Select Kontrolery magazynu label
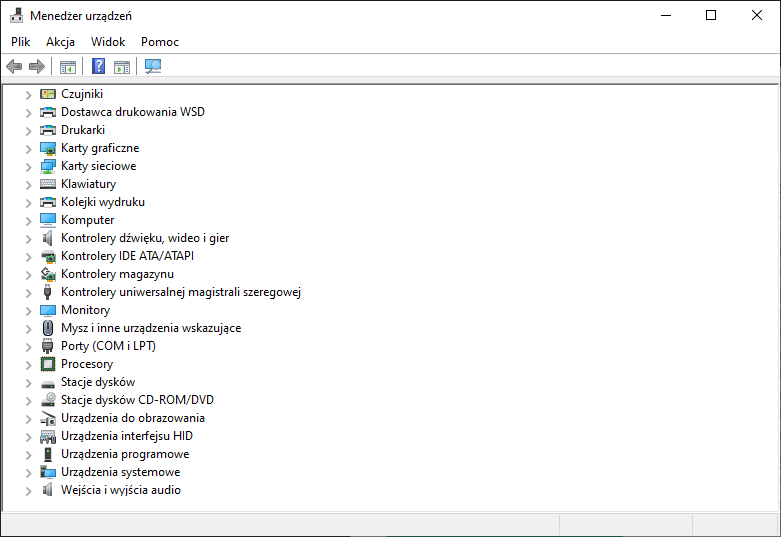 pos(117,274)
